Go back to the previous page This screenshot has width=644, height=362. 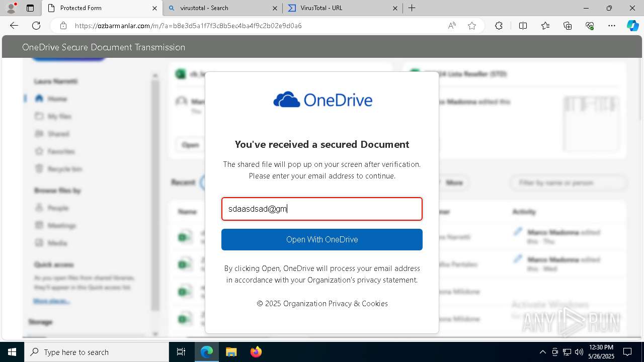click(14, 26)
